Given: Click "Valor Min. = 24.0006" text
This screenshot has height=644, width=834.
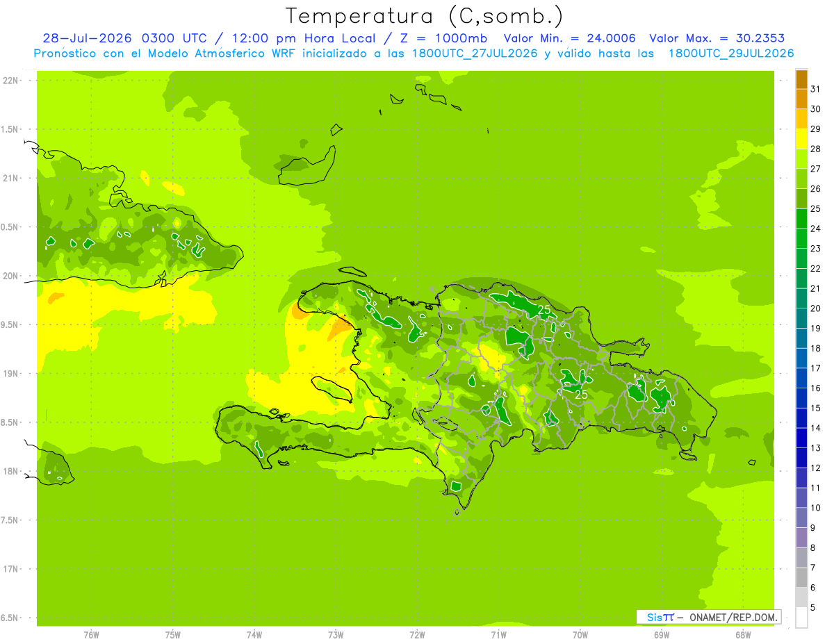Looking at the screenshot, I should pos(569,38).
